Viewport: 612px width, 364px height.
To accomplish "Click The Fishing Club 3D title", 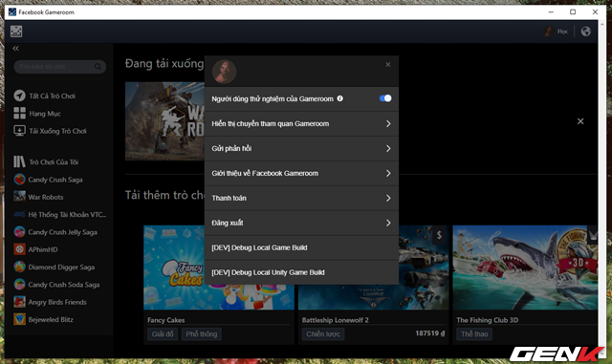I will pos(488,320).
